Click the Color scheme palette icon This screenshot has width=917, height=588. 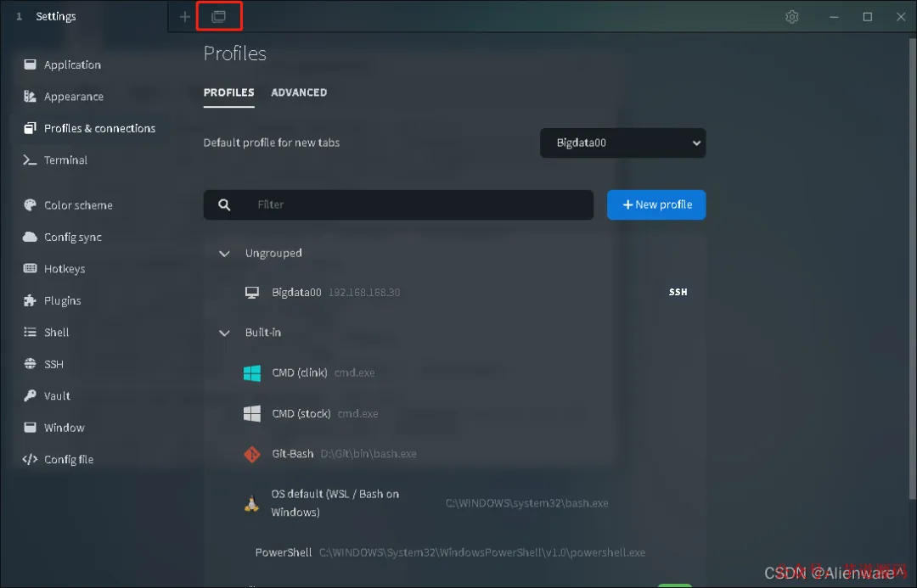(30, 205)
